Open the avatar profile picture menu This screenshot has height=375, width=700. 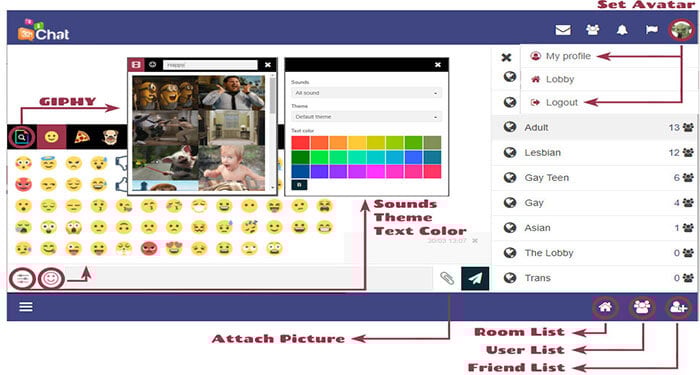[x=681, y=30]
